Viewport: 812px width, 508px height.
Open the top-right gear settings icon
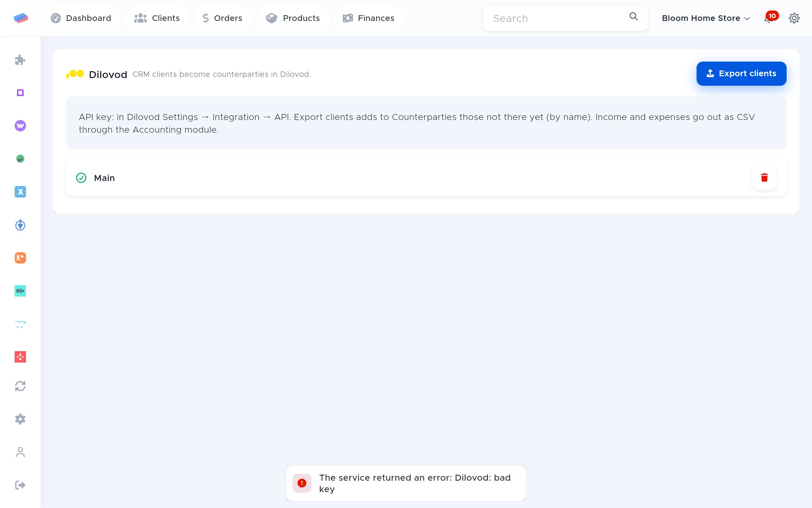tap(794, 18)
